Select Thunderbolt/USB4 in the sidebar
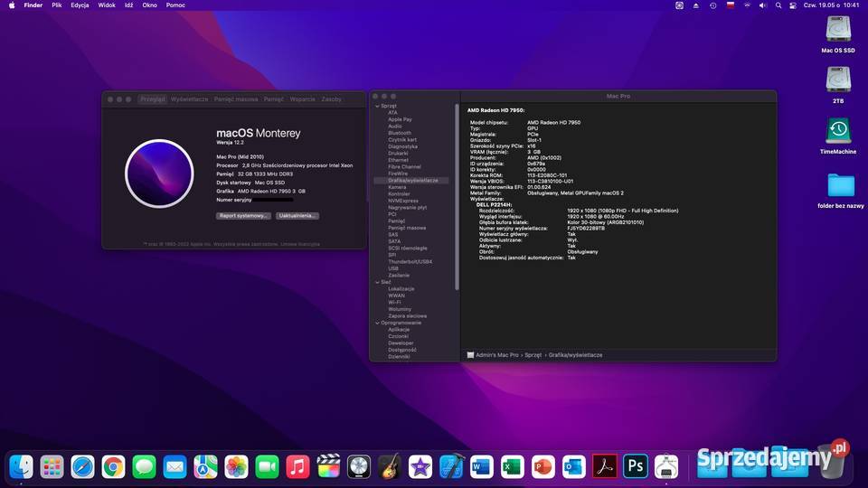Image resolution: width=868 pixels, height=488 pixels. point(410,262)
